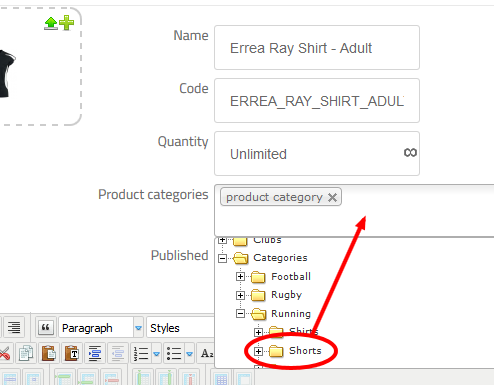Click the align right toolbar icon
The height and width of the screenshot is (385, 494).
14,328
